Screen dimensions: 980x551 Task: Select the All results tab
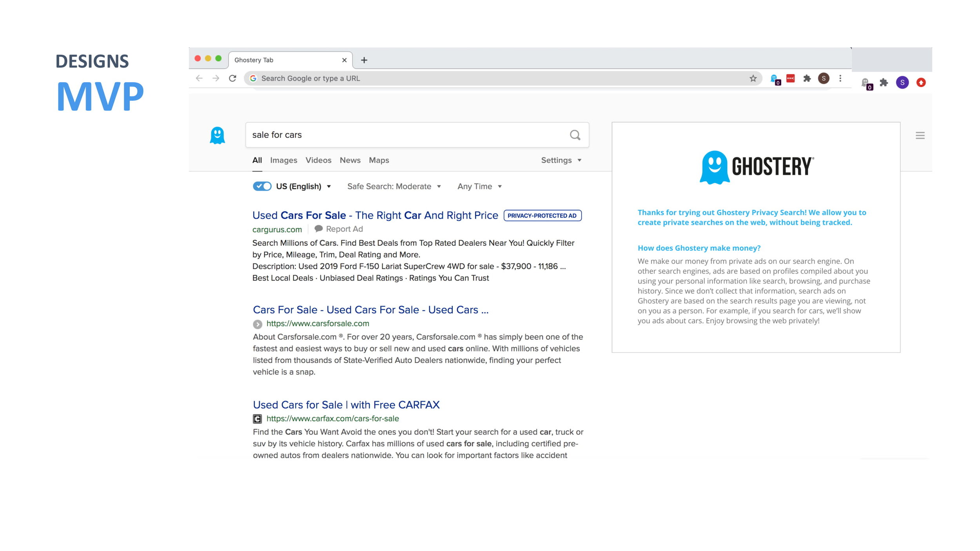point(257,160)
